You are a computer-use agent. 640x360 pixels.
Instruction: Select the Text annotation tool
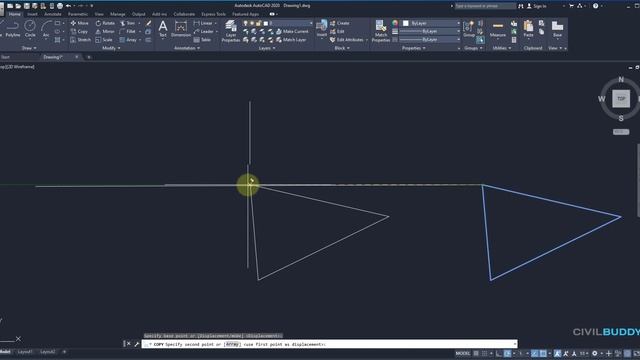(163, 29)
